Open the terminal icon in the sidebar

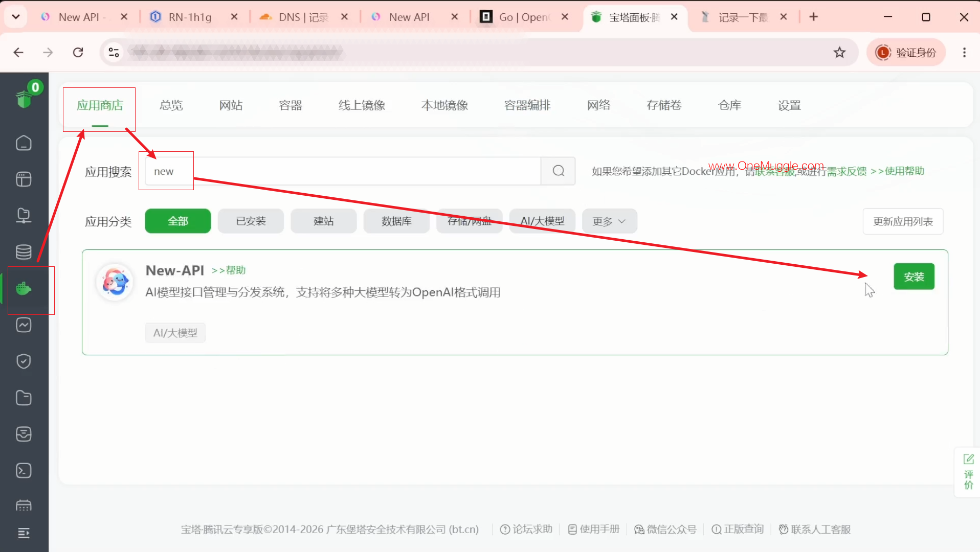tap(24, 470)
